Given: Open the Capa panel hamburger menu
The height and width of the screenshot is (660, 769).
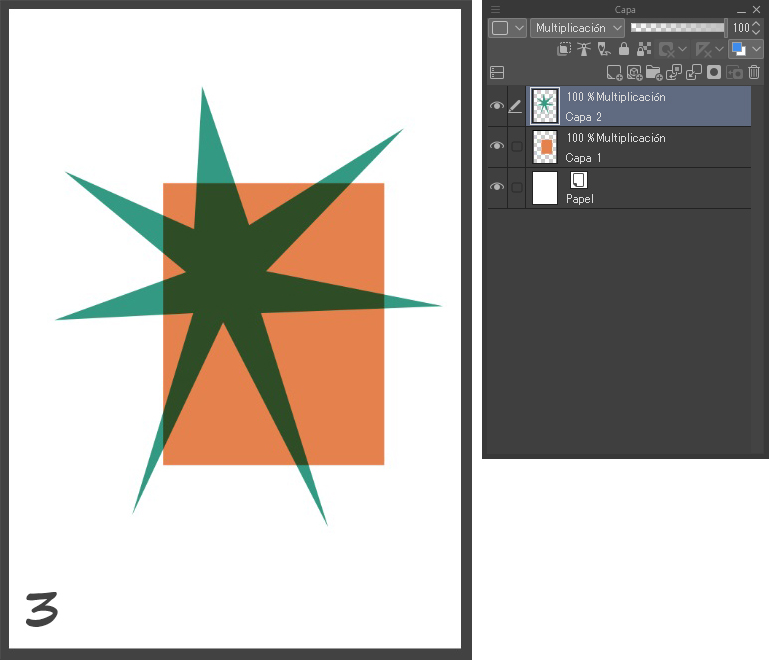Looking at the screenshot, I should (x=495, y=9).
